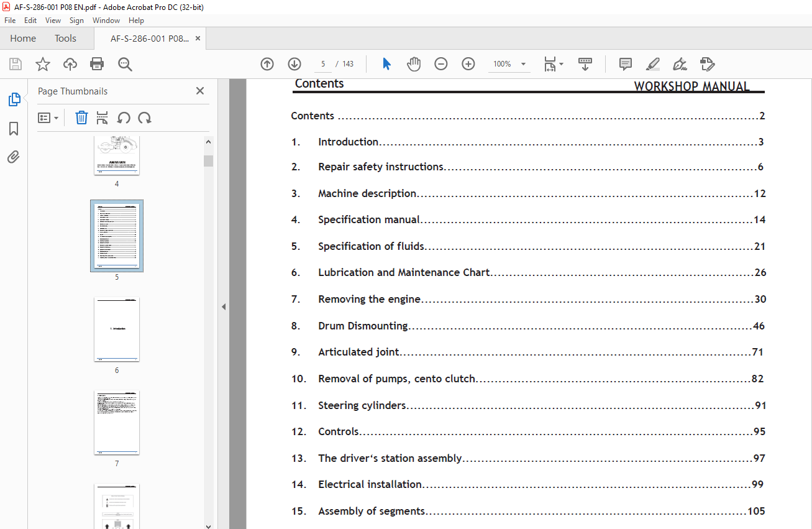Screen dimensions: 812x529
Task: Close the AF-S-286-001 document tab
Action: [x=198, y=39]
